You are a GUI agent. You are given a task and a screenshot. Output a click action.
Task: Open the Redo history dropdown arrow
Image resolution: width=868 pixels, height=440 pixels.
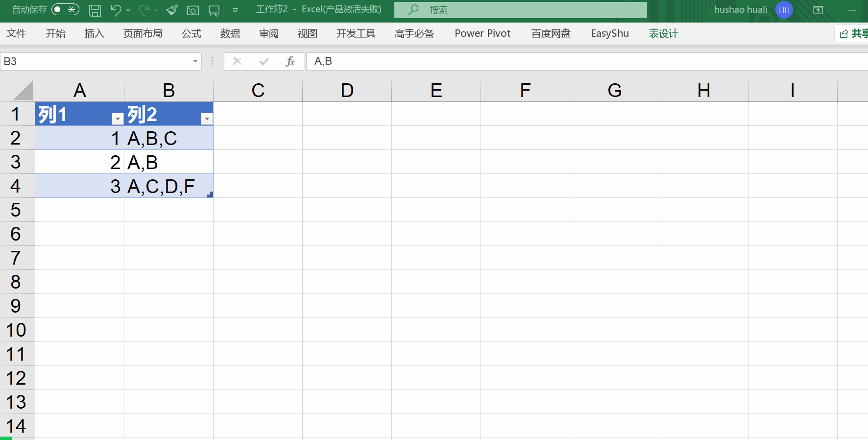tap(156, 10)
